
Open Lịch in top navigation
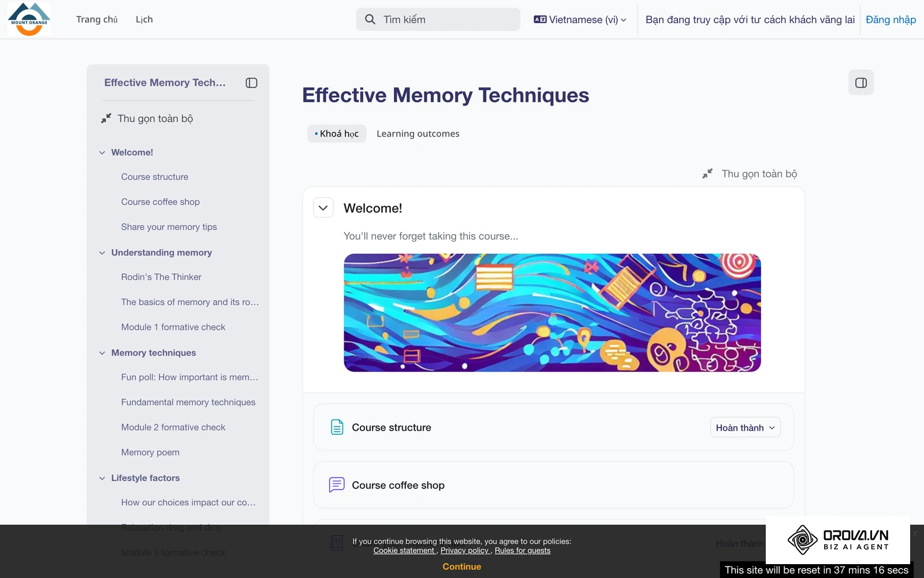click(x=144, y=20)
